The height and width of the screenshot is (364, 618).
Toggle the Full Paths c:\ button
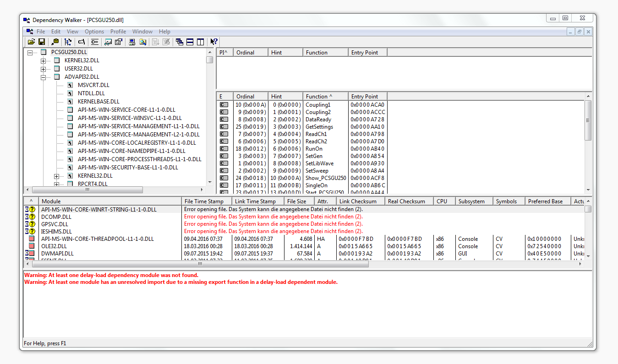click(82, 42)
